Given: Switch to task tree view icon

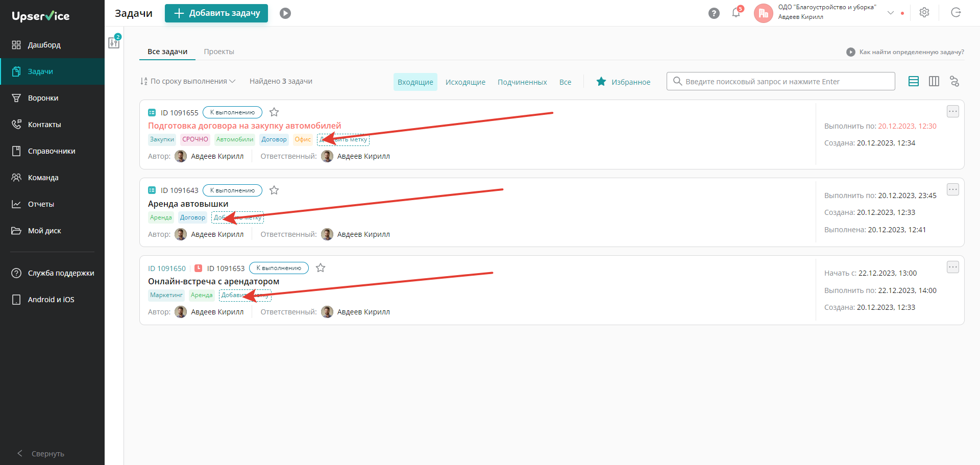Looking at the screenshot, I should click(x=954, y=81).
